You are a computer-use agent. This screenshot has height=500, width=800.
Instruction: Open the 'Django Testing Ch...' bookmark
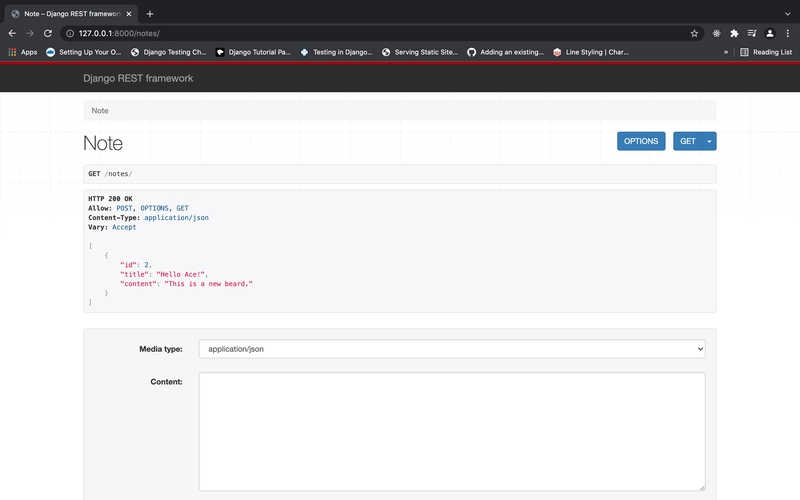pyautogui.click(x=168, y=52)
